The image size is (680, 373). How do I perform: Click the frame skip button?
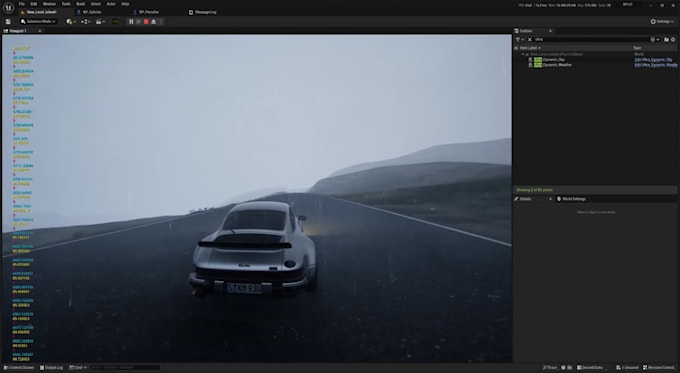click(138, 21)
